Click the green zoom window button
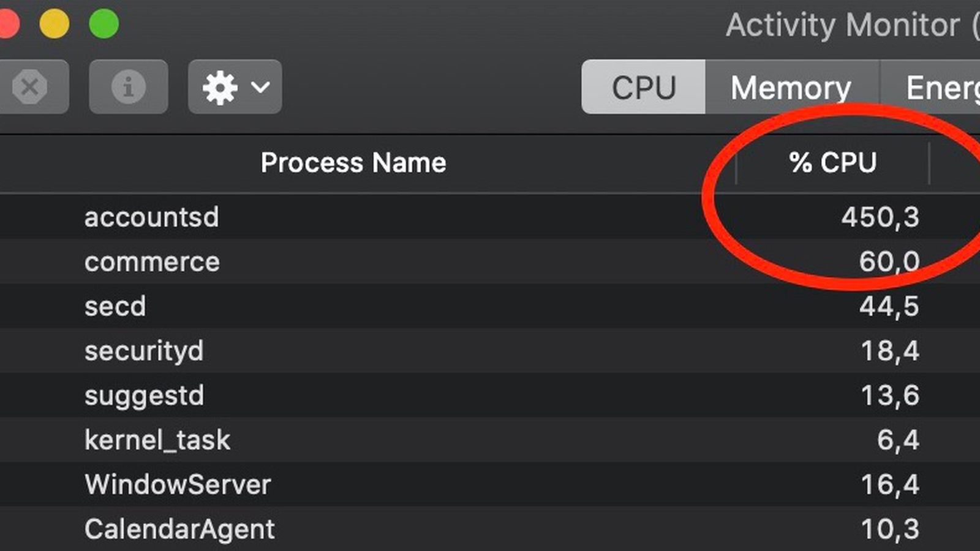Screen dimensions: 980x551 coord(104,24)
